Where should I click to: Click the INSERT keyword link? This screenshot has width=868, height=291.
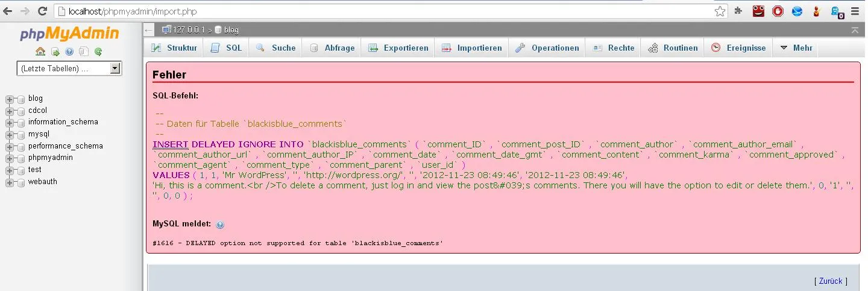click(x=171, y=144)
